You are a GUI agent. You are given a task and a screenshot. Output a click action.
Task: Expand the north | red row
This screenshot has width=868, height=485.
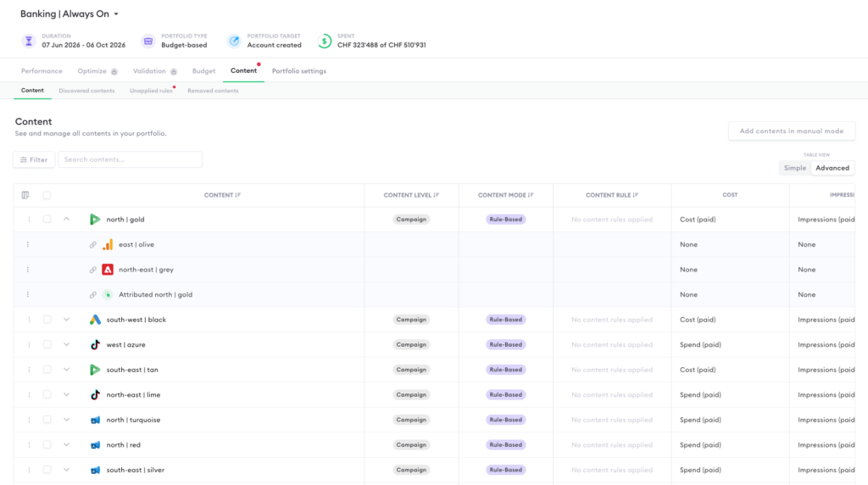tap(66, 444)
